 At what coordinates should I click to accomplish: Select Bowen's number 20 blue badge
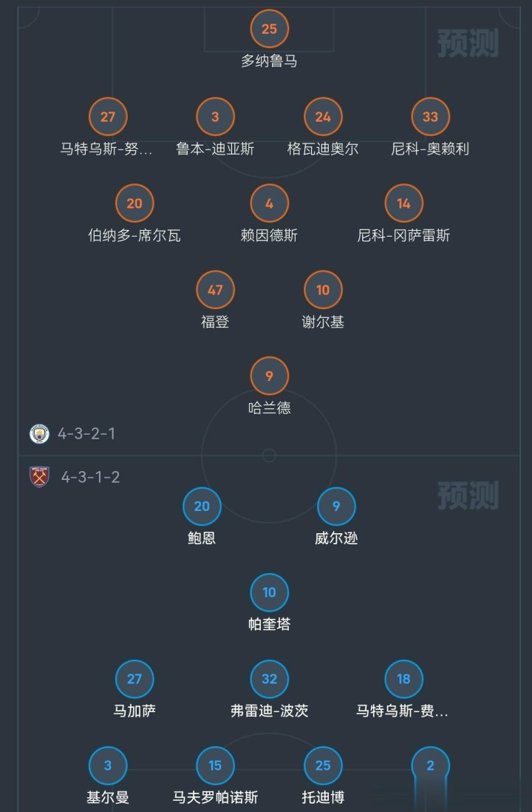coord(202,507)
